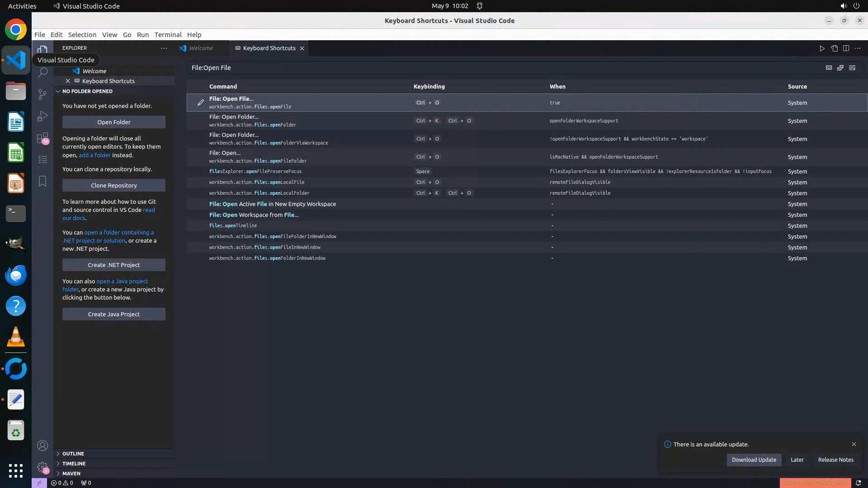Click the Search icon in activity bar

[42, 72]
